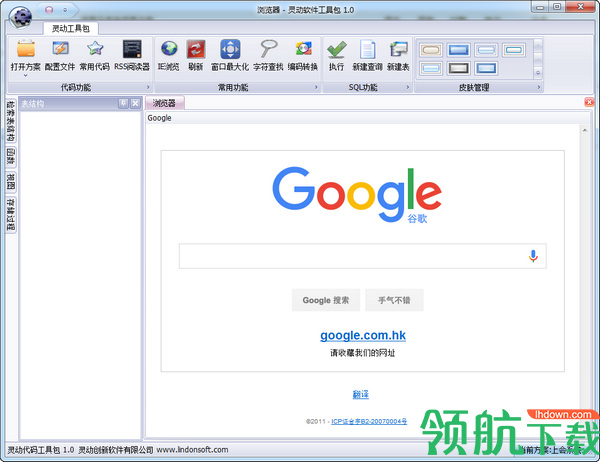Expand the 皮肤管理 group launcher
This screenshot has height=462, width=600.
click(539, 87)
